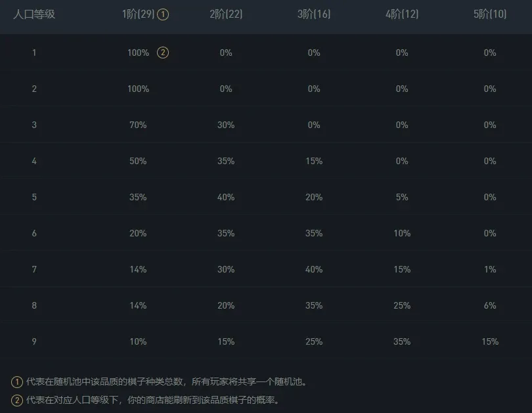532x413 pixels.
Task: Click the 10% cell in level 9 row
Action: coord(138,341)
